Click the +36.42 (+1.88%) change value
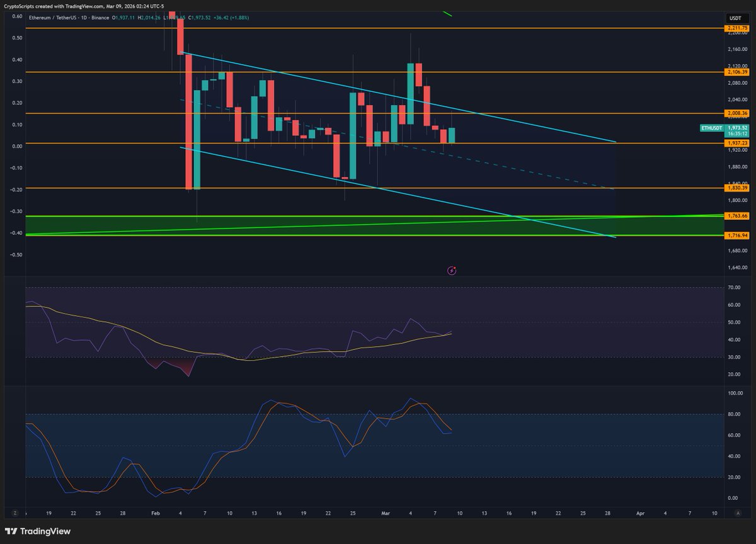This screenshot has width=756, height=544. click(x=232, y=18)
